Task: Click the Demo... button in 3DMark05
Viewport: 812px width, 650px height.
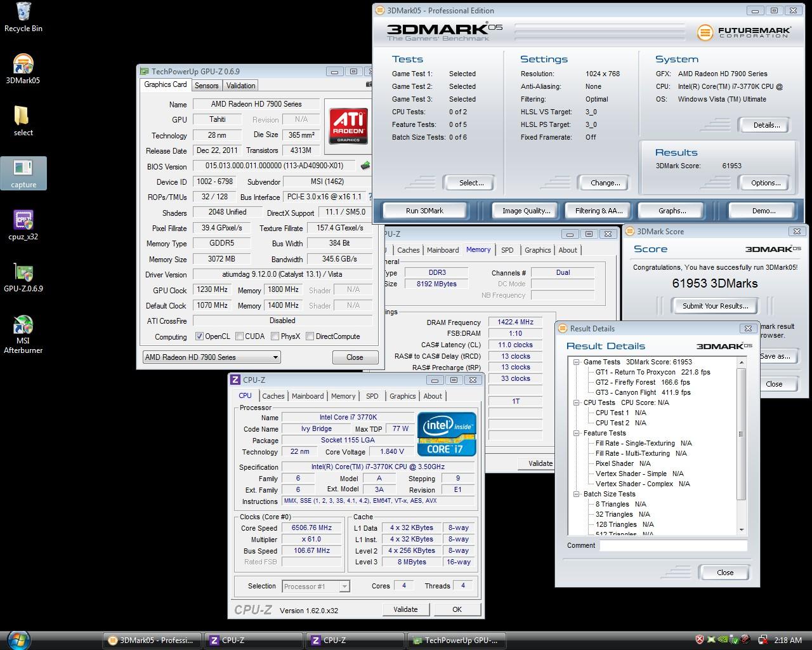Action: pos(764,211)
